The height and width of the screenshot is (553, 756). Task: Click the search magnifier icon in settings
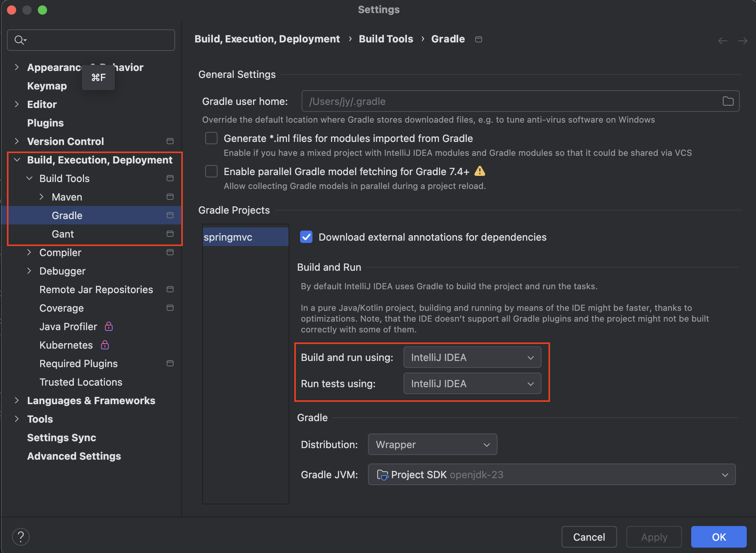tap(19, 40)
